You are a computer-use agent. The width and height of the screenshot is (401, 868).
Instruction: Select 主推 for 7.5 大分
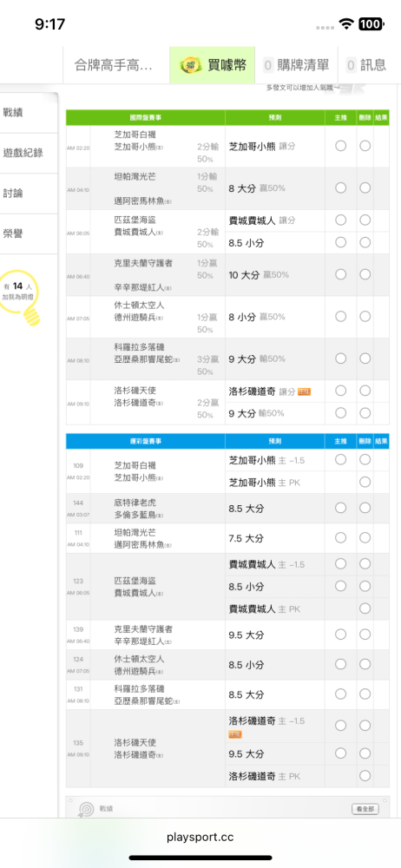click(x=340, y=537)
